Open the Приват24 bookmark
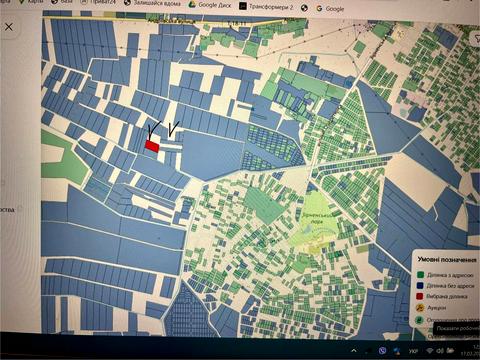The image size is (480, 360). click(x=99, y=2)
